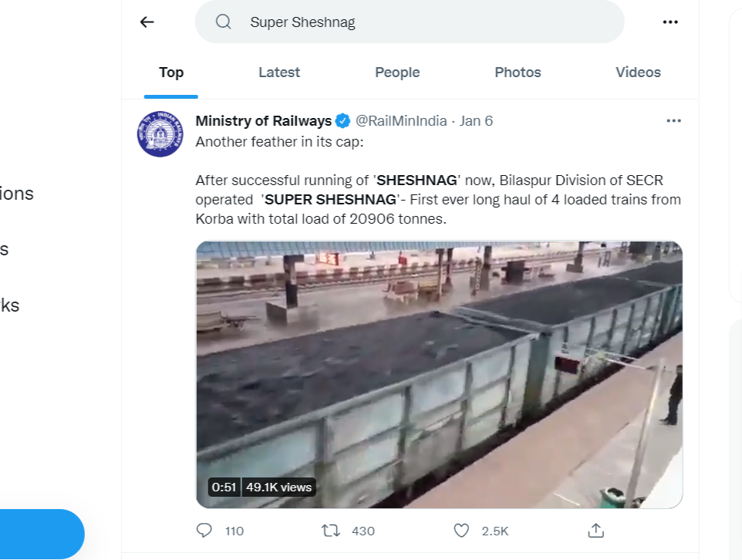
Task: Retweet the Super Sheshnag tweet
Action: pyautogui.click(x=331, y=531)
